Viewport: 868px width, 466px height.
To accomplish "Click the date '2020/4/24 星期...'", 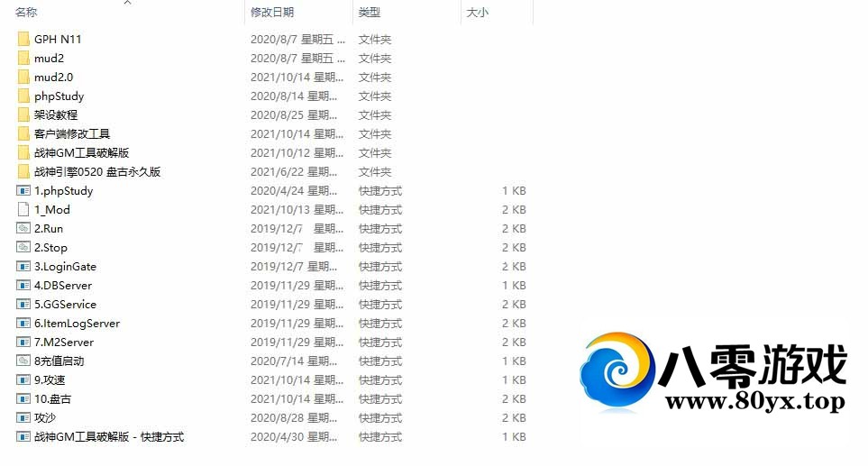I will tap(294, 191).
